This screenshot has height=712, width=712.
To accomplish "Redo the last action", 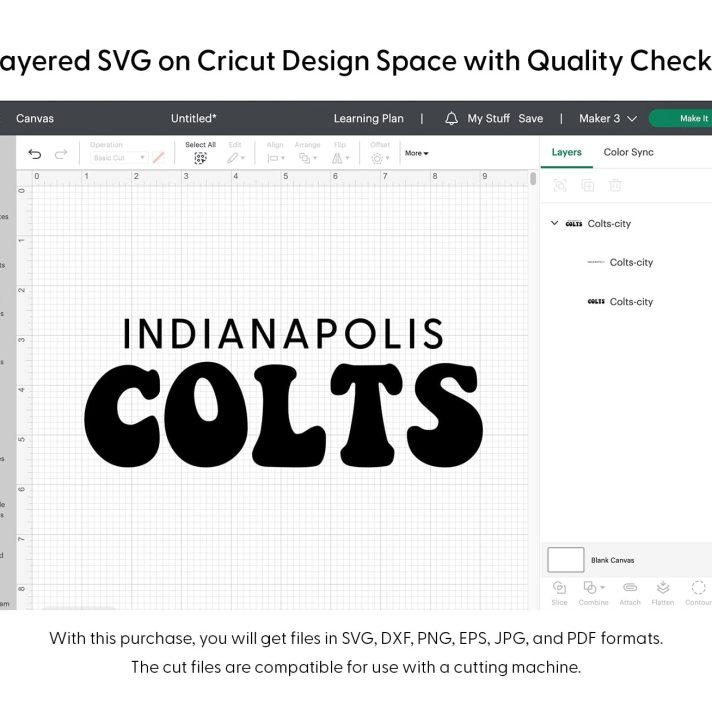I will tap(61, 154).
